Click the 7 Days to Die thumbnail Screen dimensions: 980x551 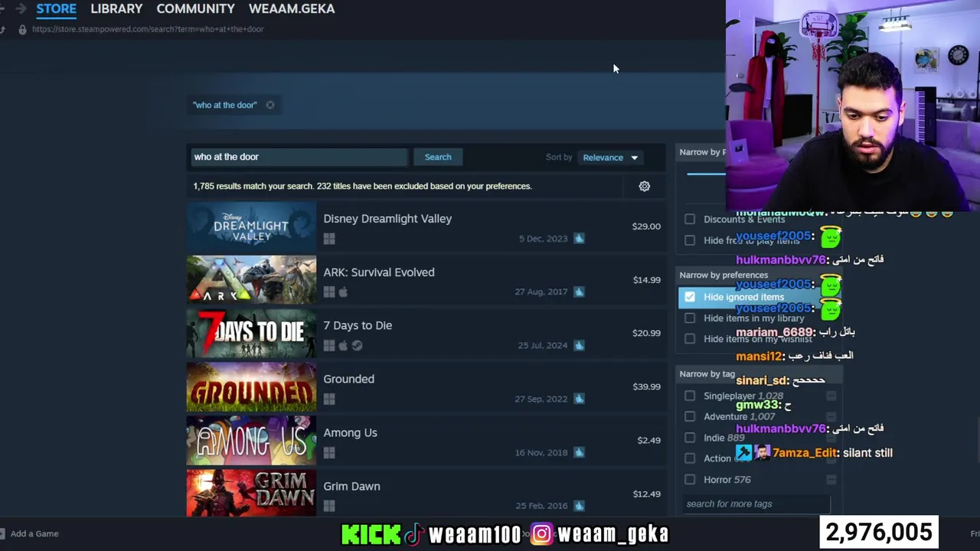coord(251,333)
